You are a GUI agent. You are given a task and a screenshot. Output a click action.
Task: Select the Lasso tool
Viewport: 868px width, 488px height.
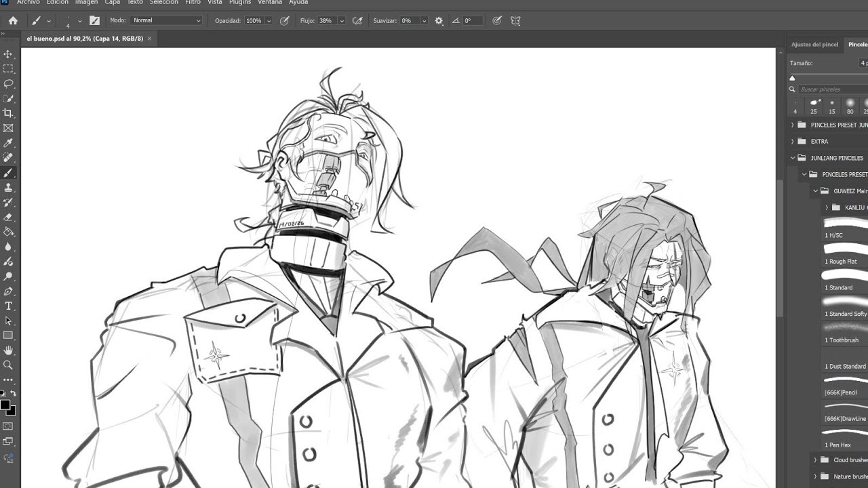coord(8,83)
